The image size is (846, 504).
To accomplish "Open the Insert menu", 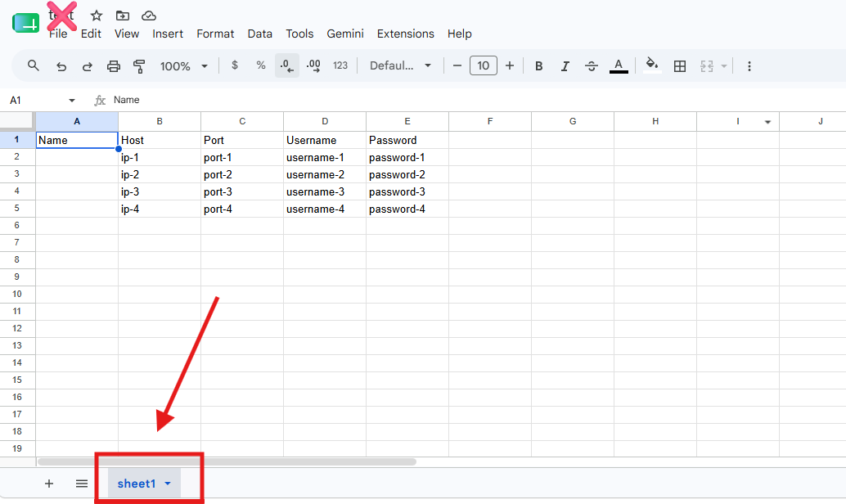I will coord(168,34).
